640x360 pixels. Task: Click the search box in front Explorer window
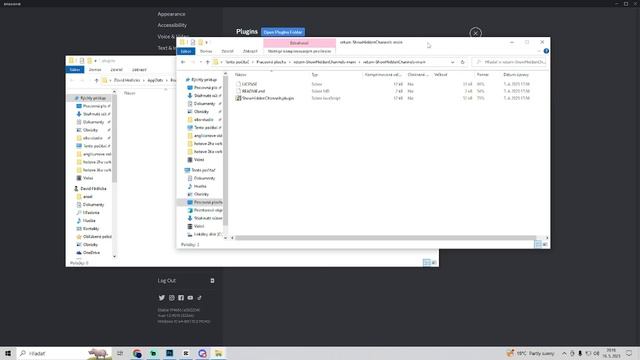[x=510, y=62]
